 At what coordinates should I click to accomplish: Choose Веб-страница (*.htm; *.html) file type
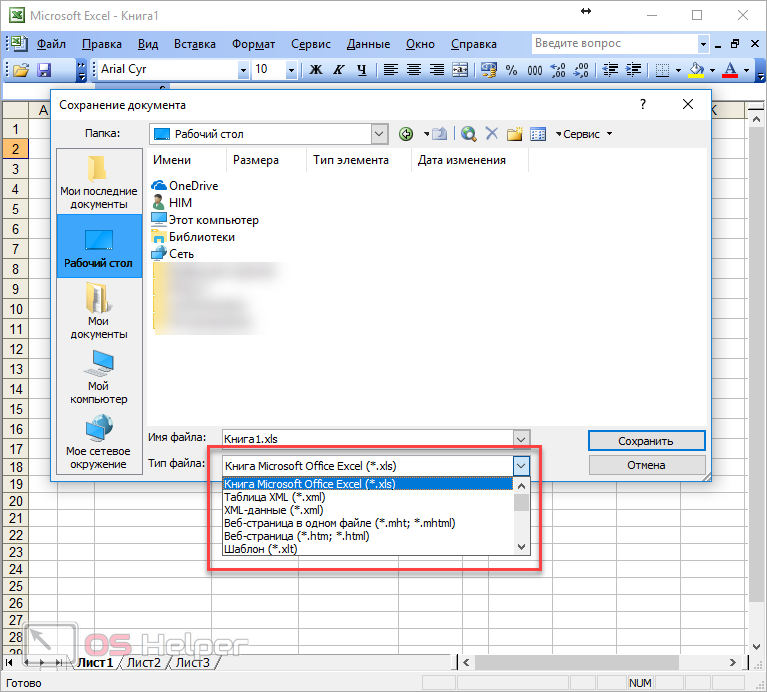click(x=367, y=536)
